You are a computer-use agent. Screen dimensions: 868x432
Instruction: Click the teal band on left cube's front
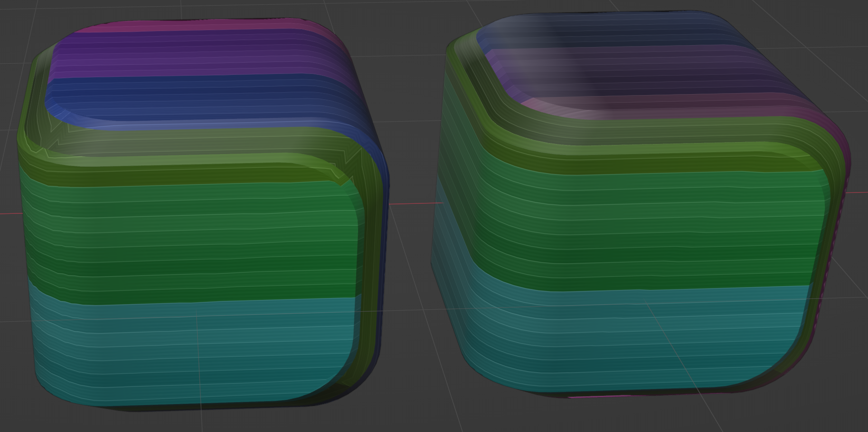[x=190, y=352]
